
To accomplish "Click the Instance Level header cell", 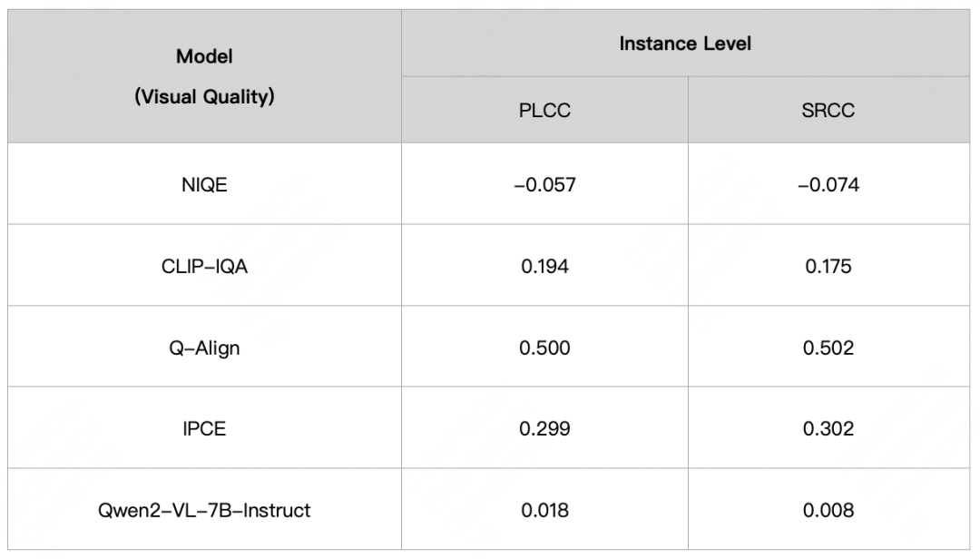I will pyautogui.click(x=685, y=44).
